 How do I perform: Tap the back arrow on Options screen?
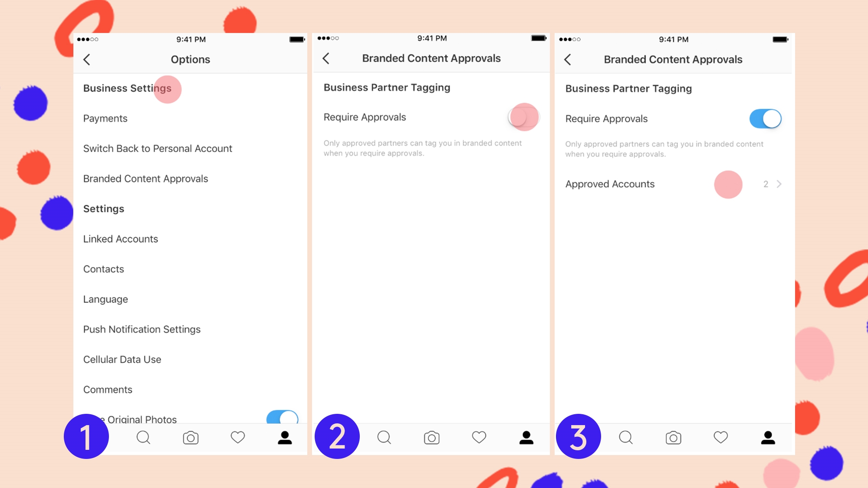(87, 59)
